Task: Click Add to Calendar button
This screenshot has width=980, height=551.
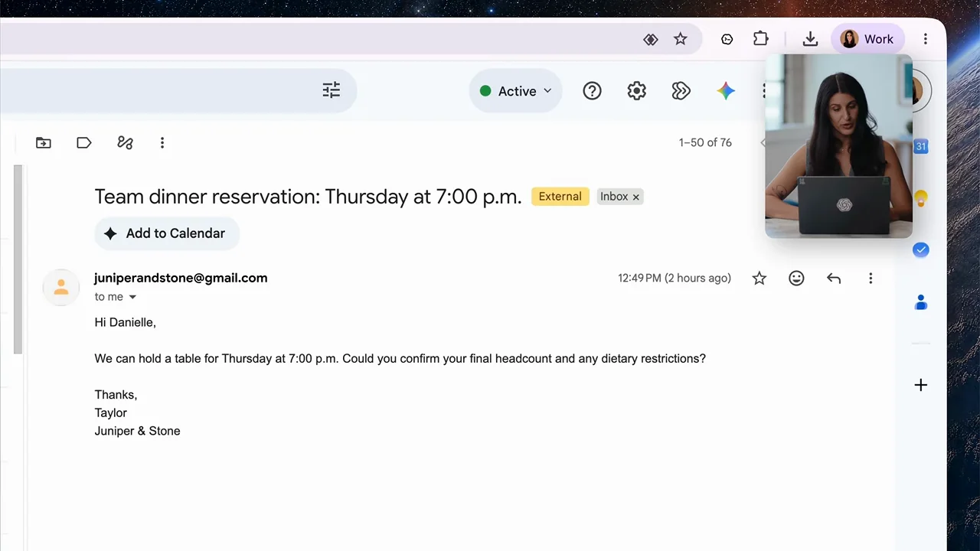Action: tap(167, 233)
